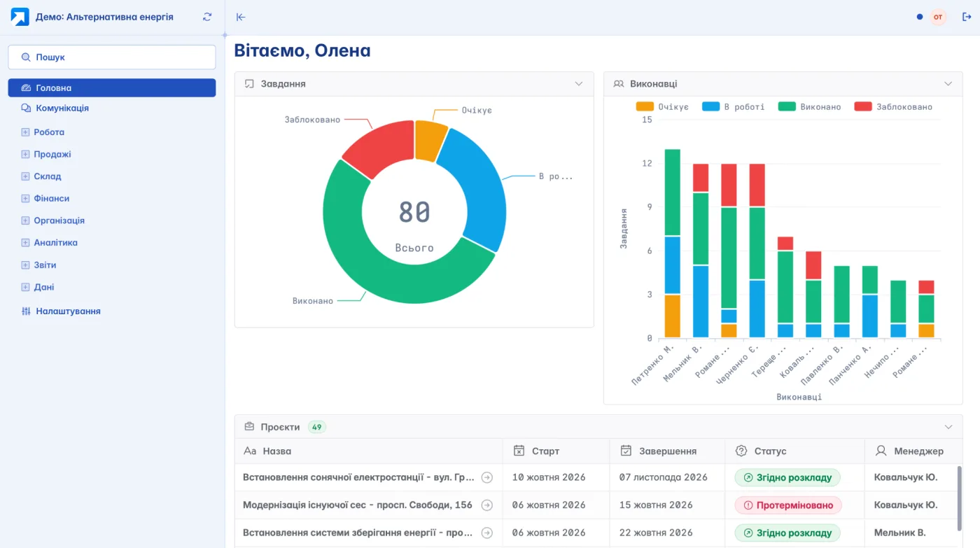The height and width of the screenshot is (548, 980).
Task: Click the Виконавці panel icon
Action: pos(619,84)
